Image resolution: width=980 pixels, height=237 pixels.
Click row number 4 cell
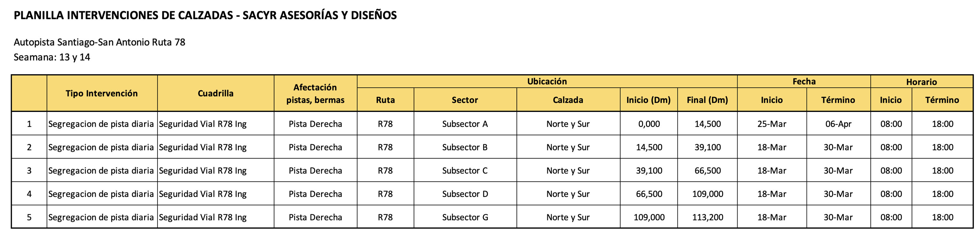point(29,194)
